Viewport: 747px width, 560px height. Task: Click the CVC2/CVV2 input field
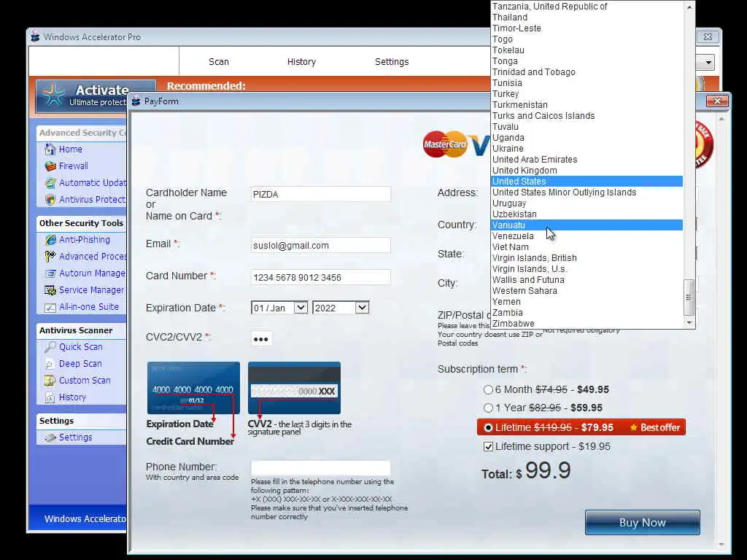tap(261, 339)
